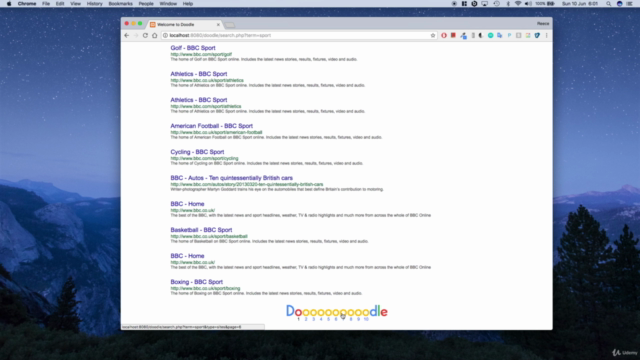Click the green sport/boxing URL text
This screenshot has width=640, height=360.
point(205,289)
